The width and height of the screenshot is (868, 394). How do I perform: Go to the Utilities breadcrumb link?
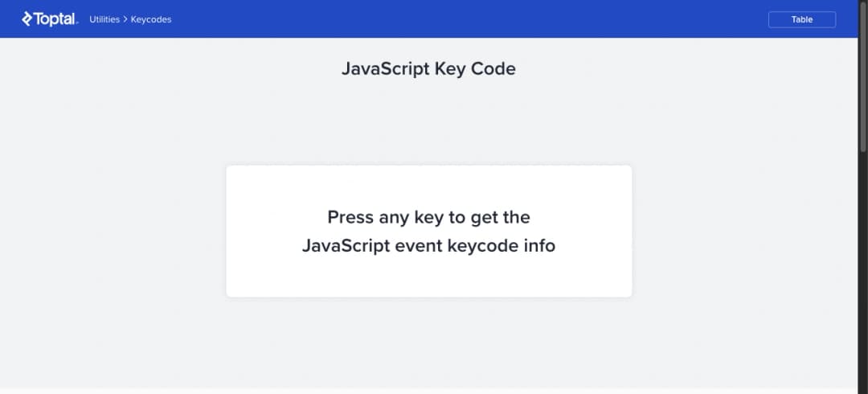tap(104, 19)
